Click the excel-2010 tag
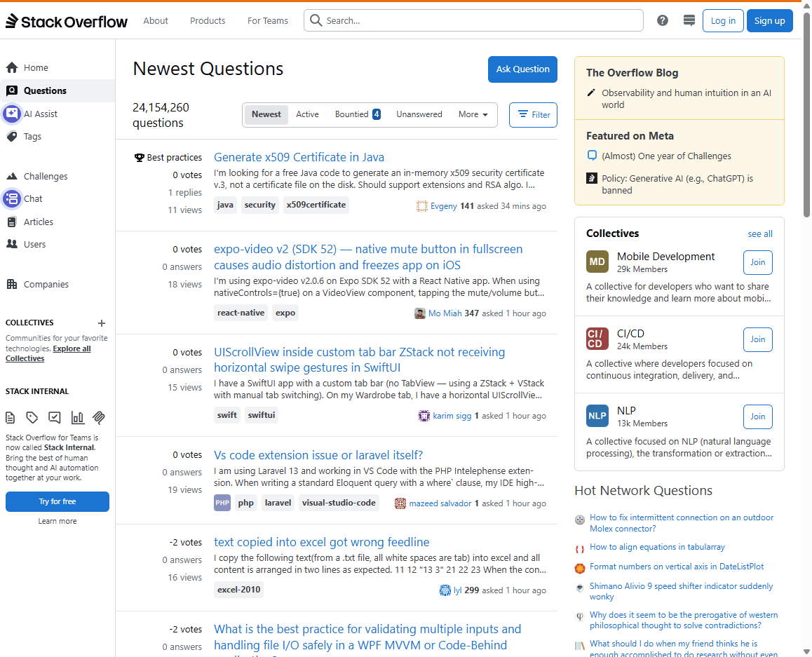Viewport: 812px width, 657px height. click(238, 590)
